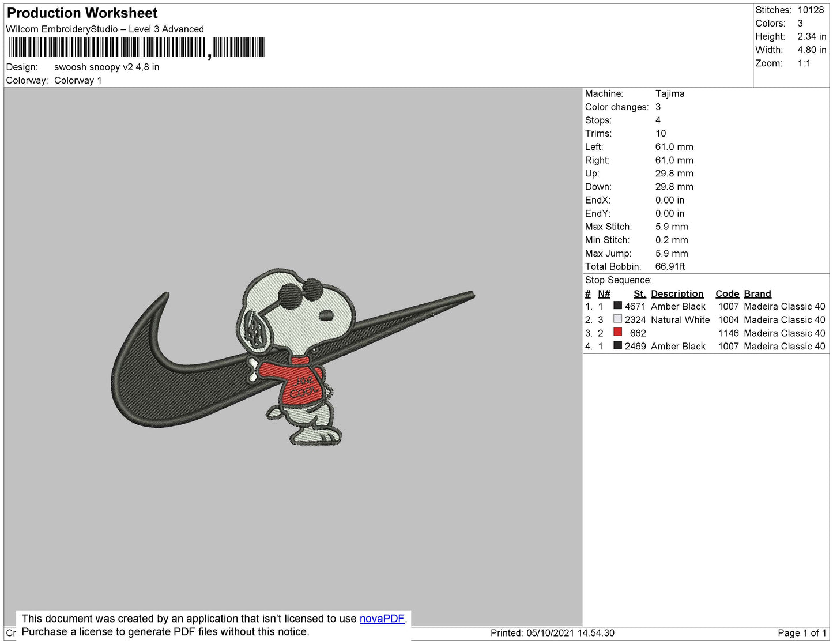Image resolution: width=833 pixels, height=644 pixels.
Task: Click the red thread color swatch
Action: (x=617, y=332)
